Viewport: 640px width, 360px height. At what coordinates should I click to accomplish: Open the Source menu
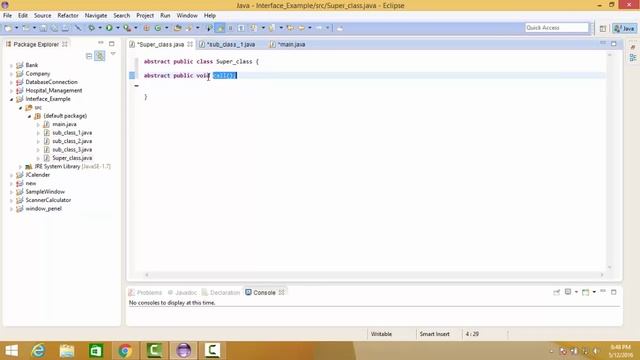42,16
